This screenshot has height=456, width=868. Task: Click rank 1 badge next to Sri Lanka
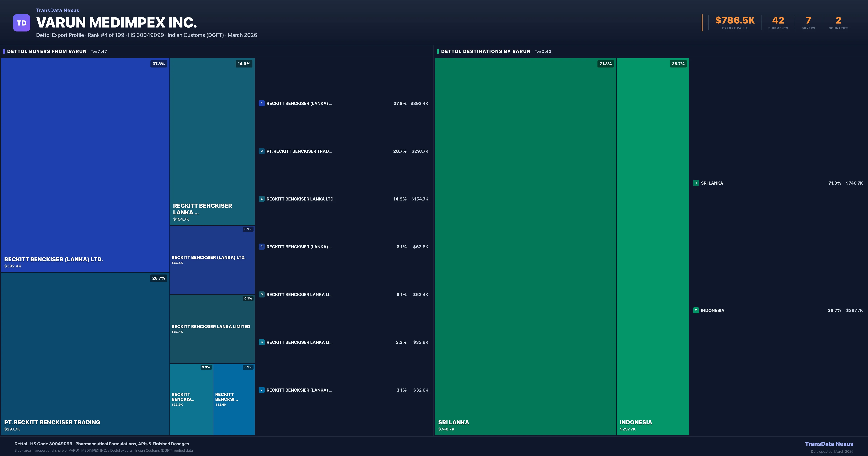click(696, 183)
